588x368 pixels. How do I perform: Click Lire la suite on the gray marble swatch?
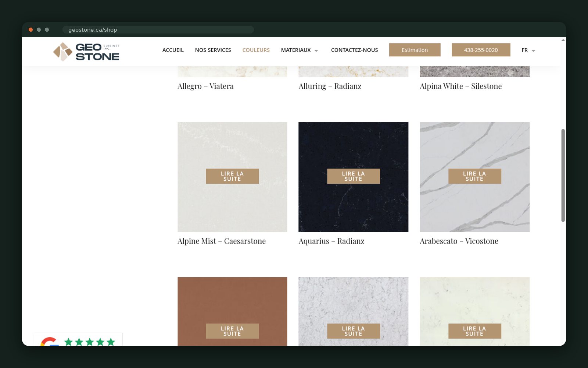coord(353,331)
